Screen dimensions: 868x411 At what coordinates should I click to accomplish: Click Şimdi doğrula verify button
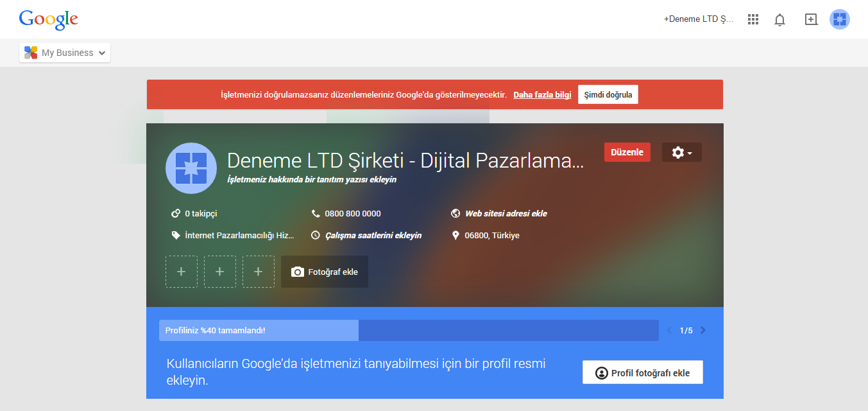[608, 94]
